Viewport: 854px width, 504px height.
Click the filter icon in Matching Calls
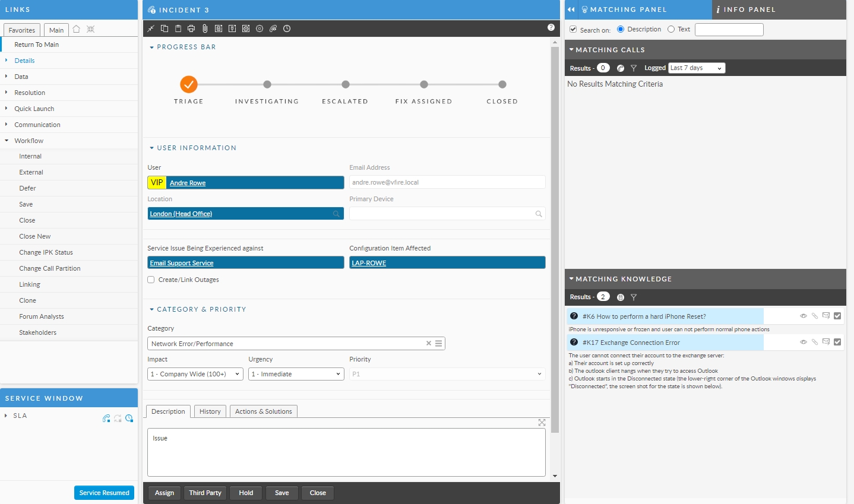tap(634, 68)
